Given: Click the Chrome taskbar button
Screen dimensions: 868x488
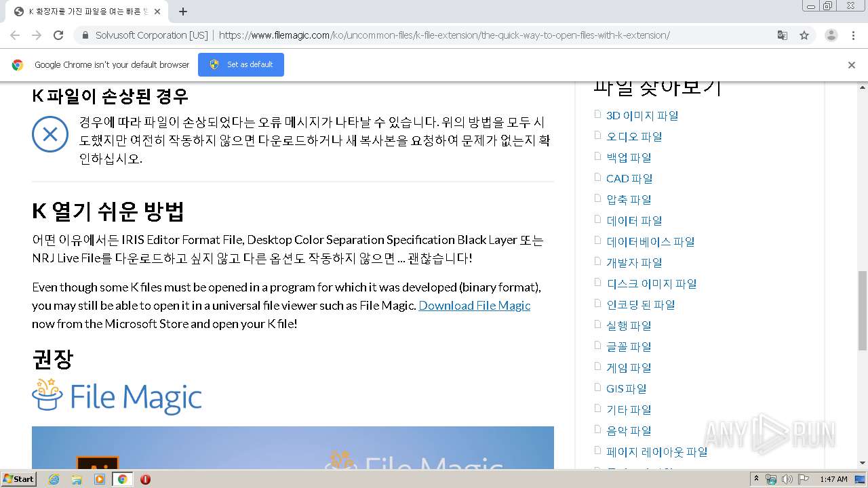Looking at the screenshot, I should pos(123,479).
